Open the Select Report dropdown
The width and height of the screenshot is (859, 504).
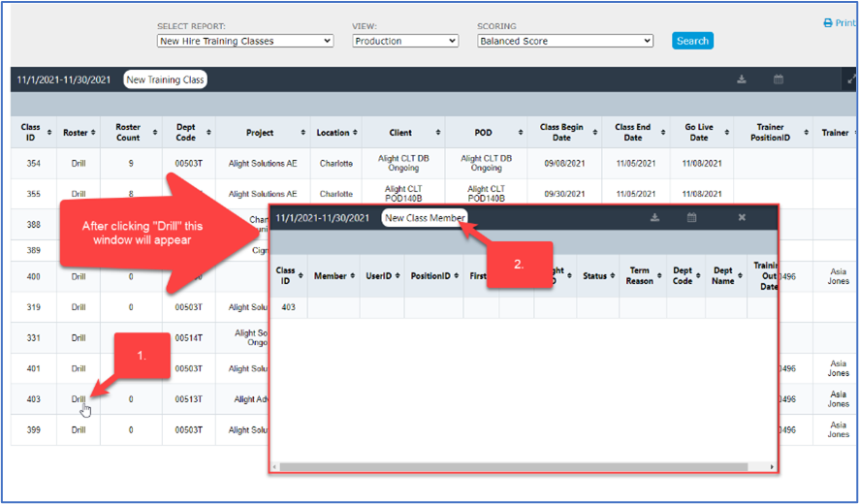pos(245,41)
